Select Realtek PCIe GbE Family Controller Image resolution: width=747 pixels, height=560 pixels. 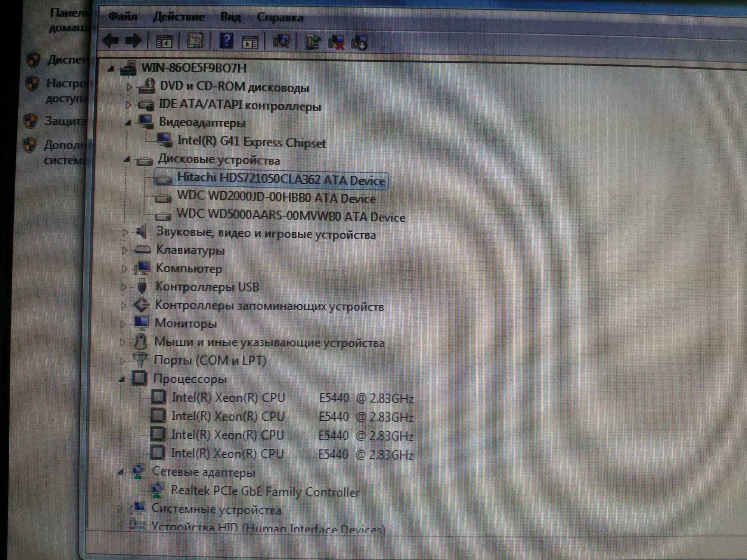[x=265, y=491]
